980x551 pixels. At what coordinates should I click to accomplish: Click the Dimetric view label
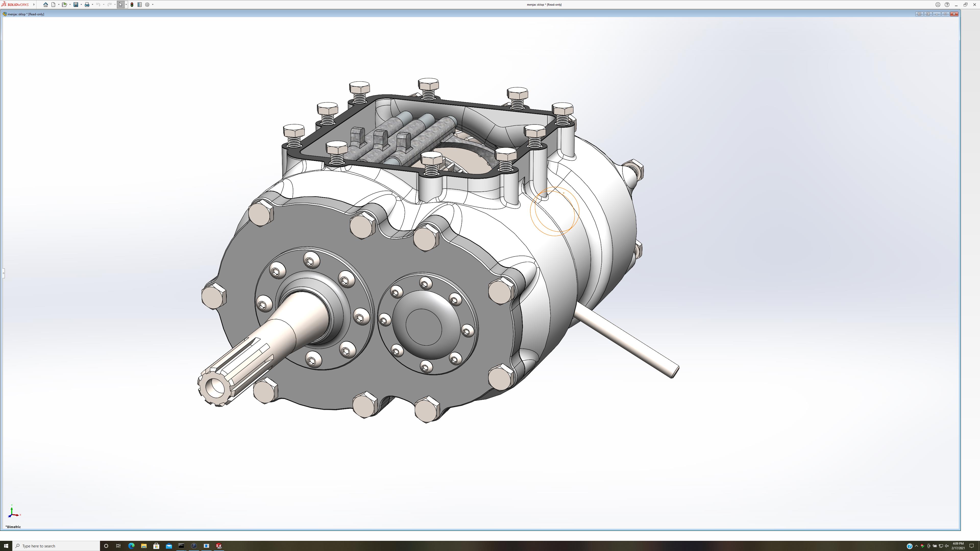pos(13,527)
